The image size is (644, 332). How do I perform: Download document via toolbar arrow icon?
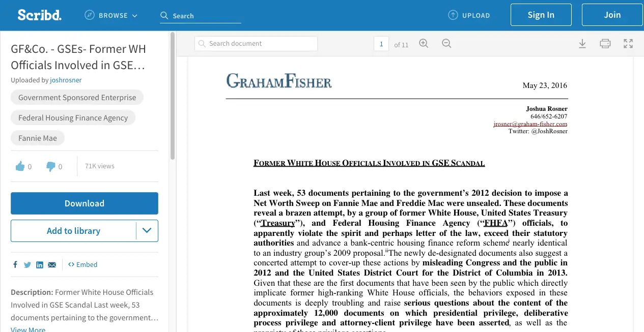582,44
